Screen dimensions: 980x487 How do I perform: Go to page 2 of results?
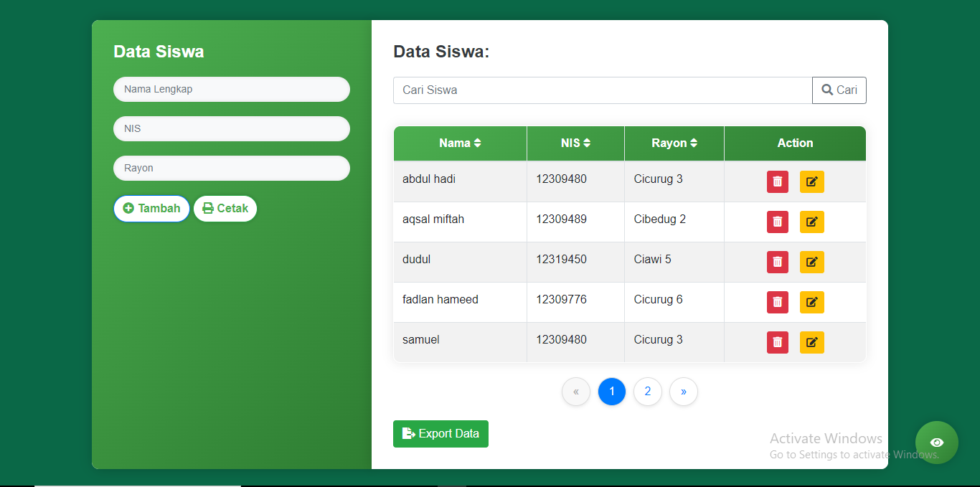pos(647,392)
